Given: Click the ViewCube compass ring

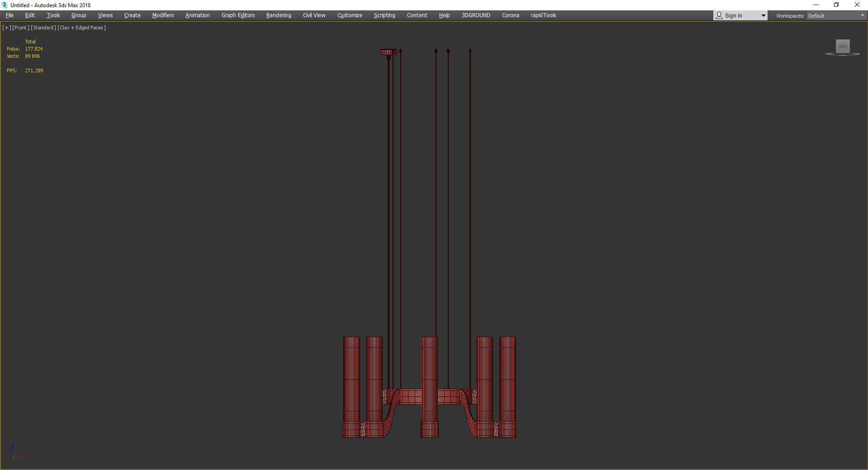Looking at the screenshot, I should pyautogui.click(x=842, y=54).
